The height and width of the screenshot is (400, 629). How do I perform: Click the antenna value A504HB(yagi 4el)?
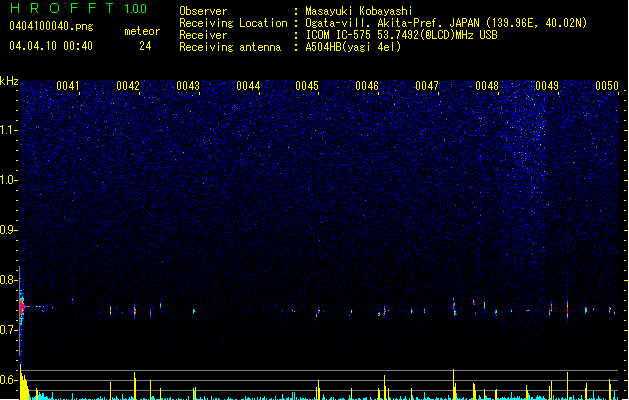click(x=353, y=47)
